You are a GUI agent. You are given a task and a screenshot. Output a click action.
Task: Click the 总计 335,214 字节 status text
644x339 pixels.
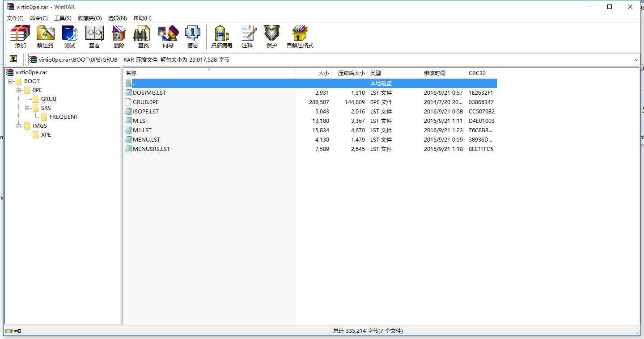click(x=368, y=331)
